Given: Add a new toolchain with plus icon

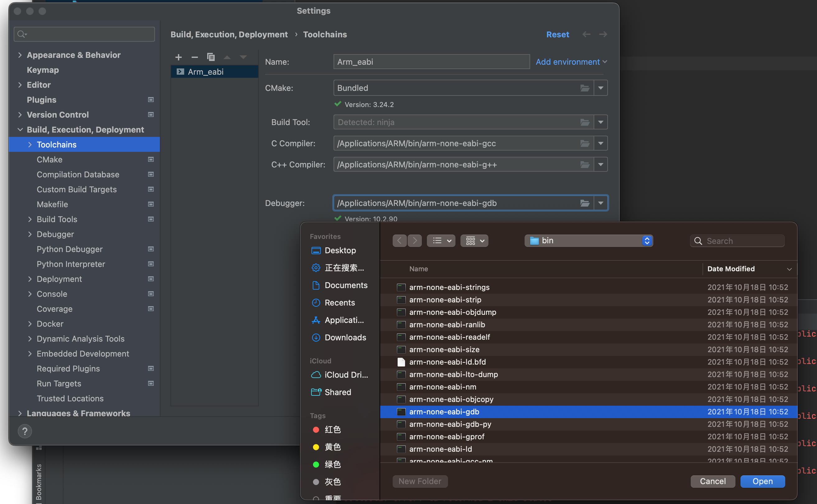Looking at the screenshot, I should click(178, 57).
